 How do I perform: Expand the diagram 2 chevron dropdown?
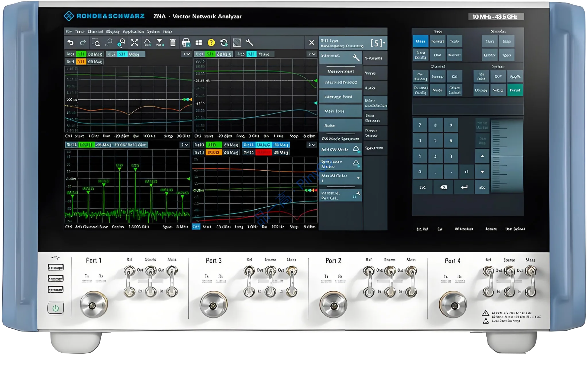point(312,54)
